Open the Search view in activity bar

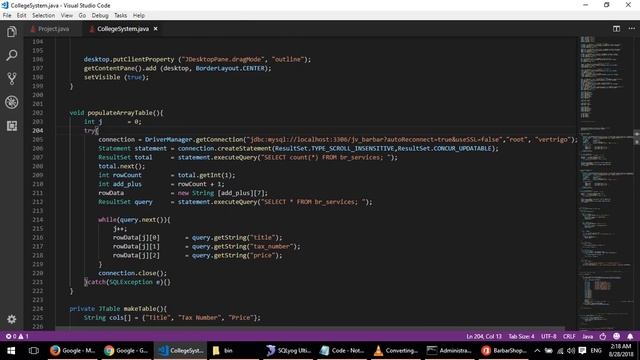point(12,55)
